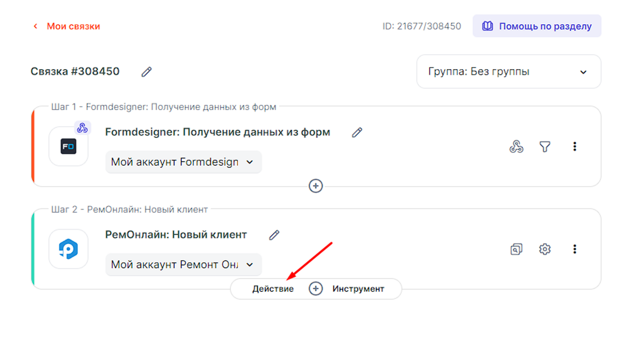Click the magnifier document icon in step 2

tap(516, 249)
